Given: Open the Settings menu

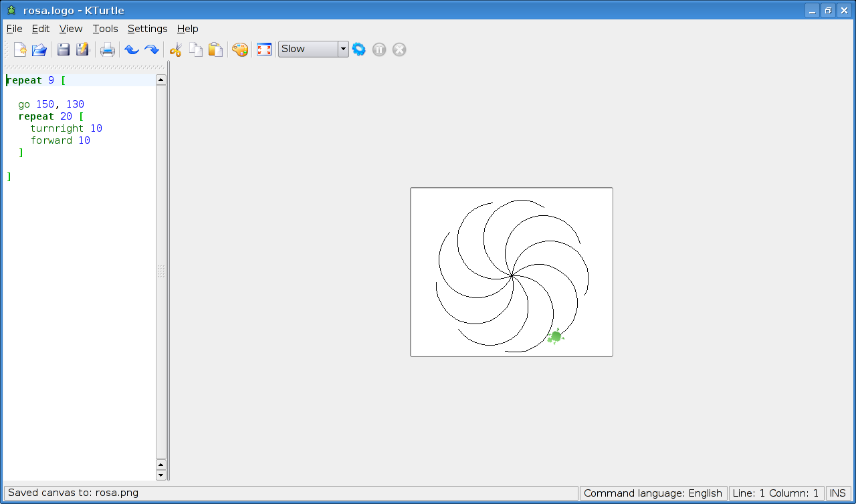Looking at the screenshot, I should click(147, 29).
